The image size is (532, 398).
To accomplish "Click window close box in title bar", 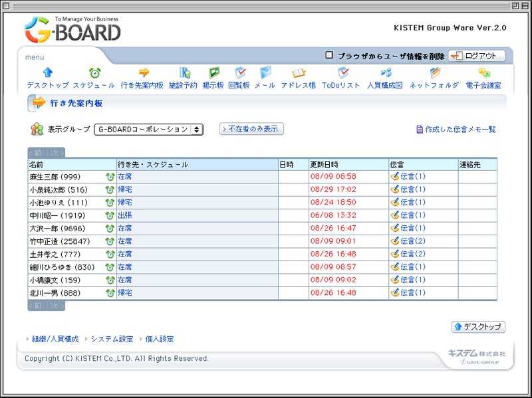I will 6,5.
